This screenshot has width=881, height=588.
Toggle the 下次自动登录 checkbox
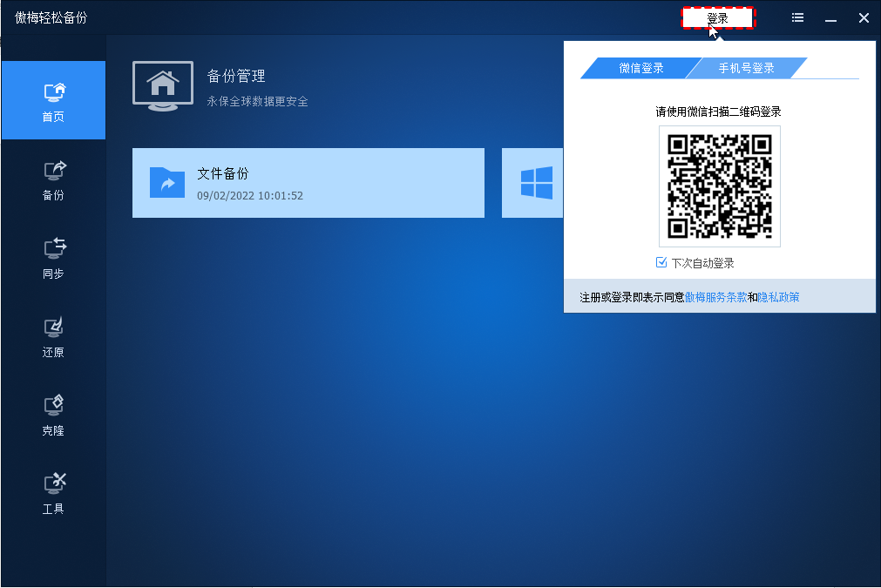pos(661,262)
